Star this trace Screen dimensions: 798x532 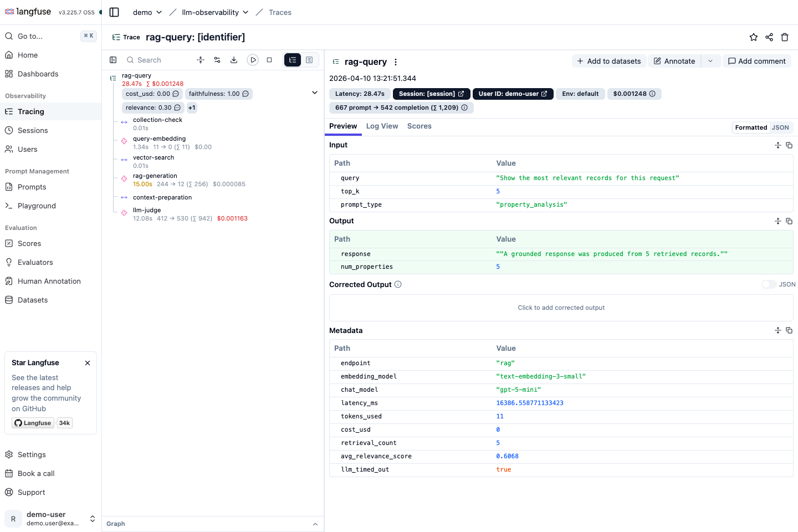[x=754, y=37]
